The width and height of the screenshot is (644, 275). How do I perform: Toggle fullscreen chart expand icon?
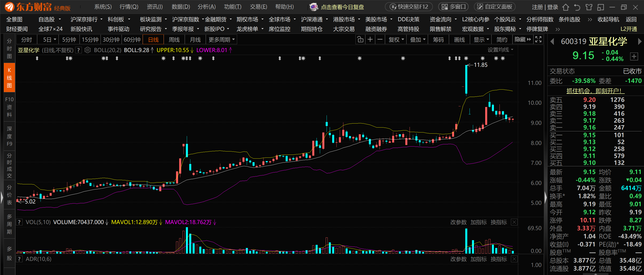[538, 40]
